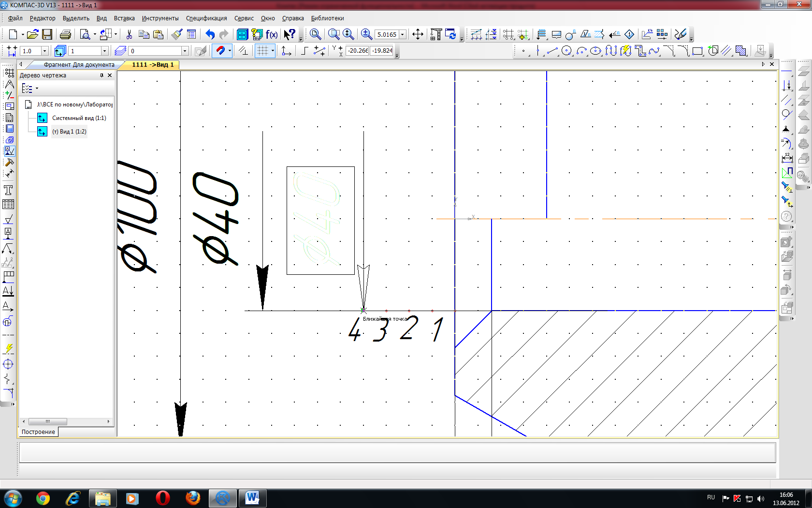This screenshot has width=812, height=508.
Task: Open the Спецификация menu
Action: pyautogui.click(x=206, y=18)
